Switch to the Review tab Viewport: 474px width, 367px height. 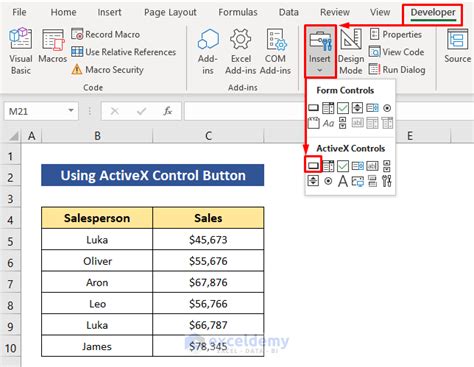pos(335,12)
